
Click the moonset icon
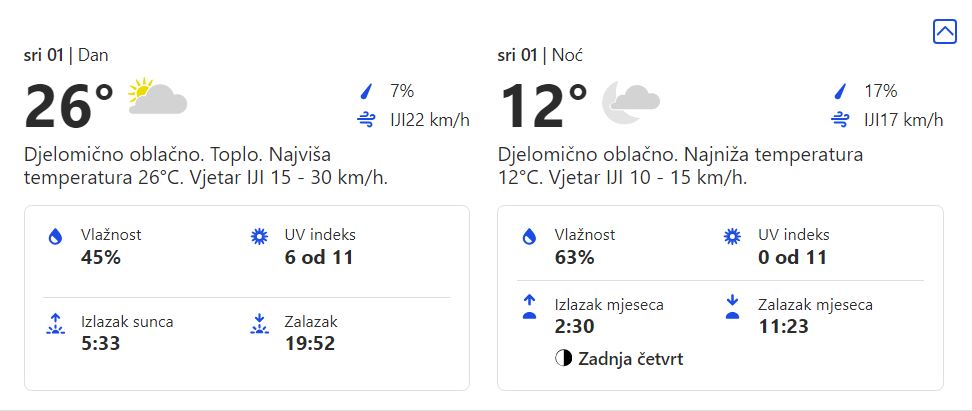733,306
